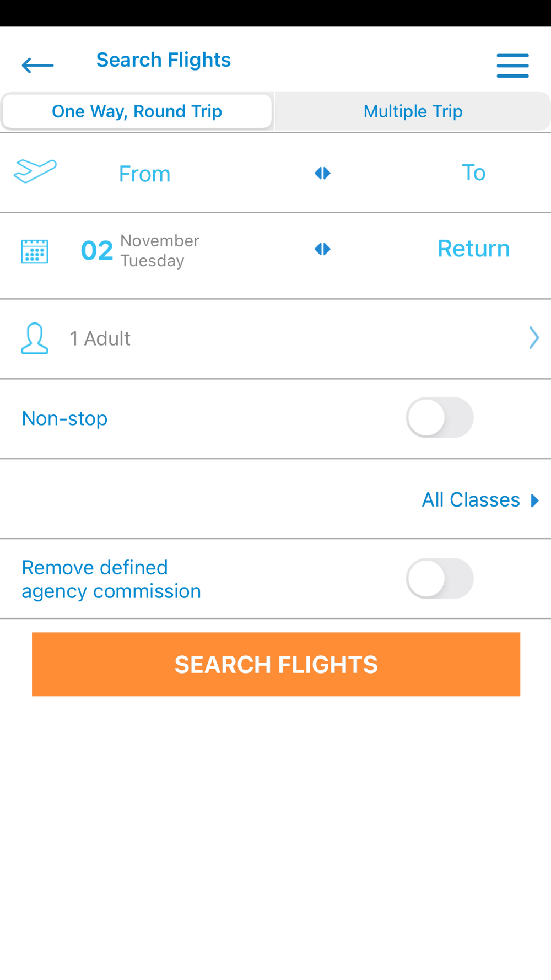Select the From departure field
The height and width of the screenshot is (980, 551).
click(x=145, y=174)
